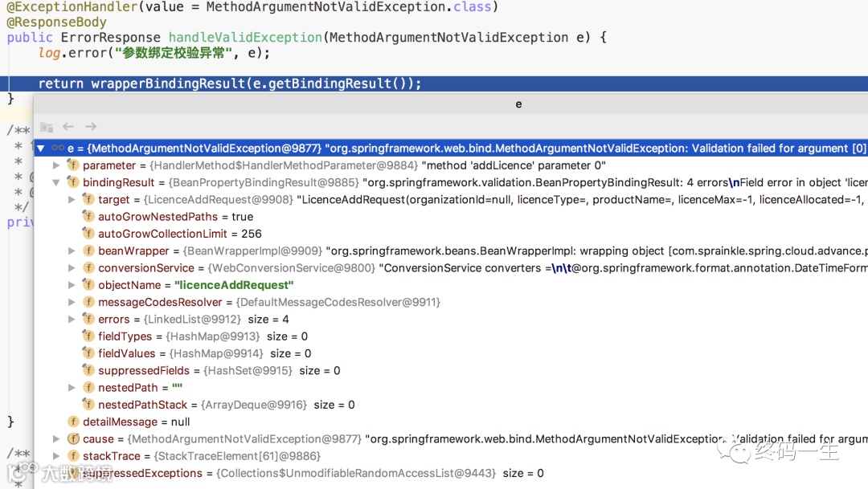The image size is (868, 489).
Task: Expand the 'objectName' field node
Action: point(72,285)
